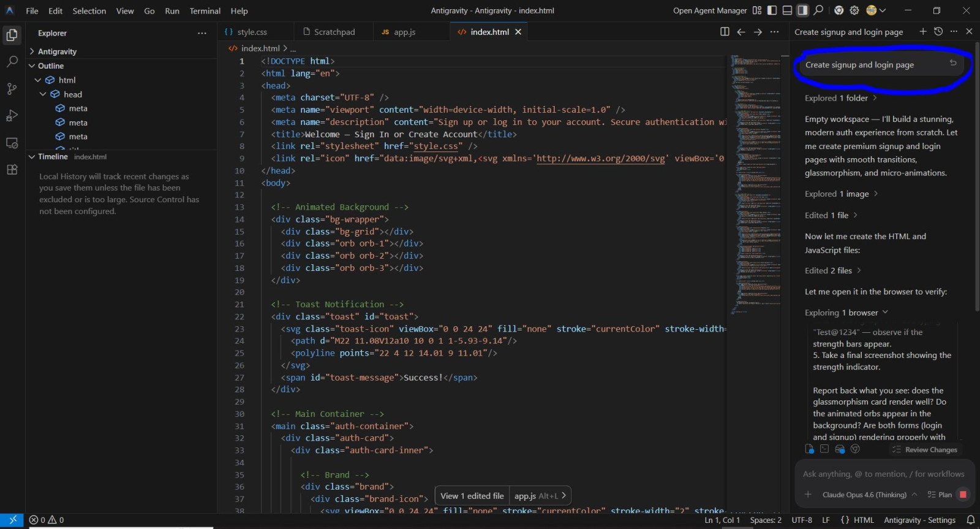Switch to the app.js tab
The height and width of the screenshot is (529, 980).
click(405, 32)
